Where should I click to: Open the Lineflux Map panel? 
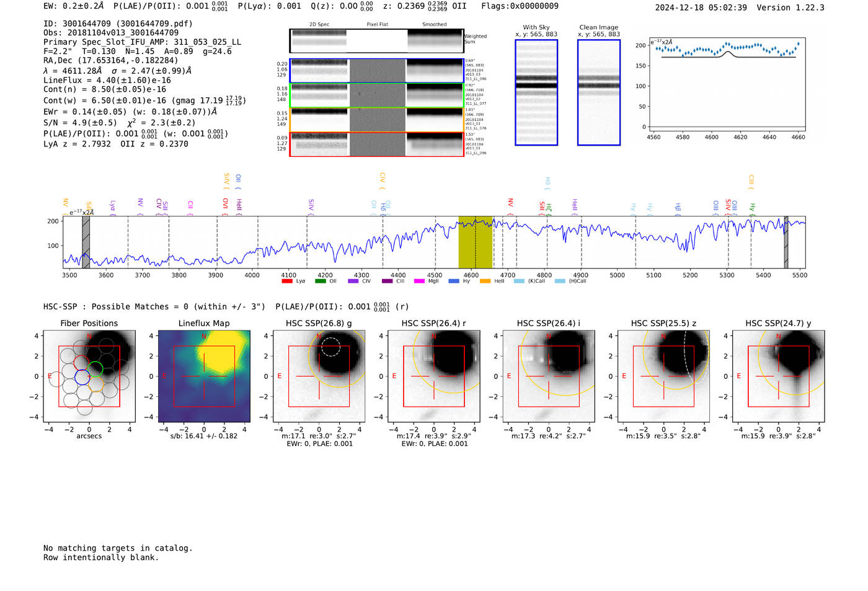tap(204, 376)
